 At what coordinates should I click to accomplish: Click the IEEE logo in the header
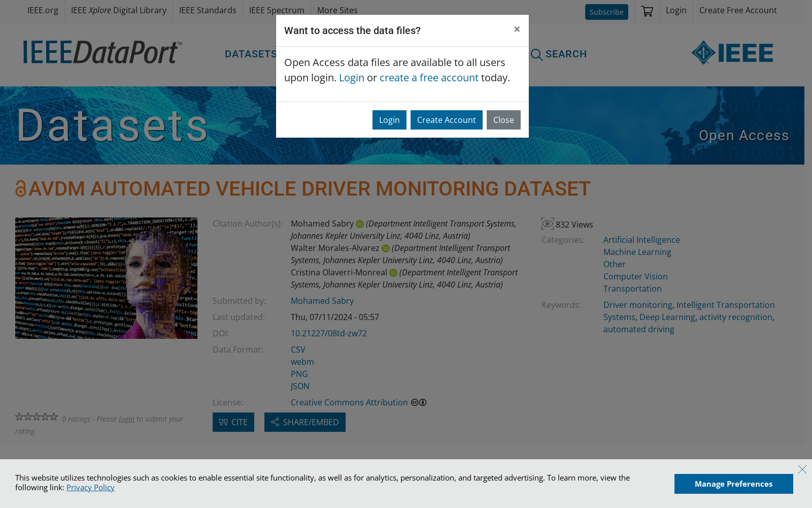coord(732,52)
